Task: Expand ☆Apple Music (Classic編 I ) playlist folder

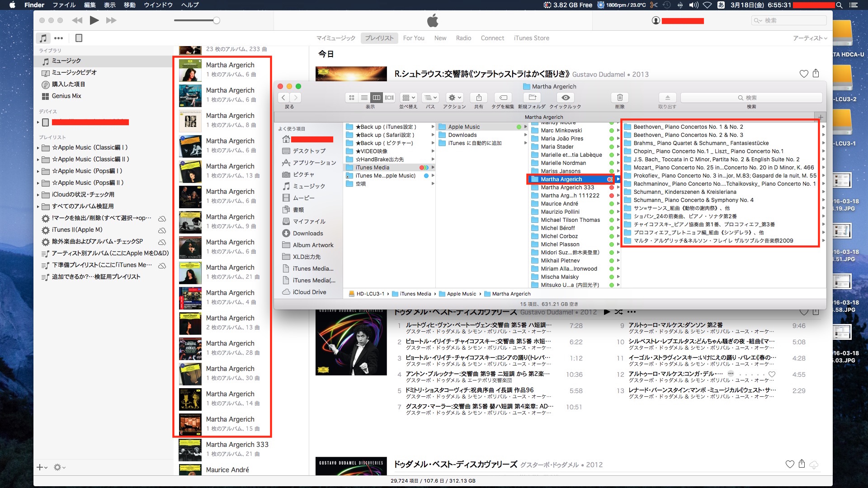Action: point(38,148)
